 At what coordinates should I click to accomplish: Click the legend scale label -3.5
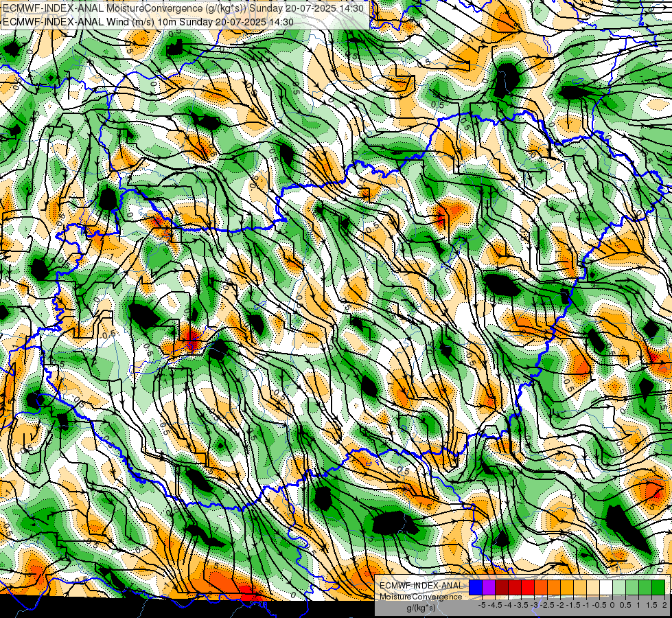pyautogui.click(x=522, y=605)
